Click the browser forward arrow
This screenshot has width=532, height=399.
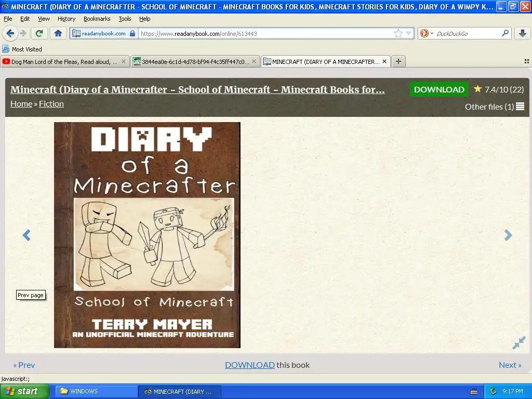tap(23, 33)
